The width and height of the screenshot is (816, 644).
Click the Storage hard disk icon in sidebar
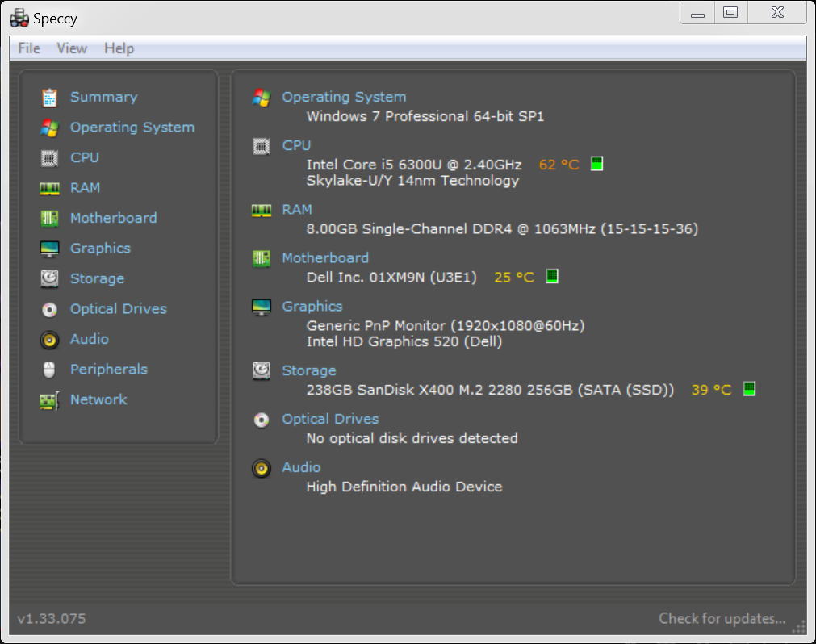[49, 278]
